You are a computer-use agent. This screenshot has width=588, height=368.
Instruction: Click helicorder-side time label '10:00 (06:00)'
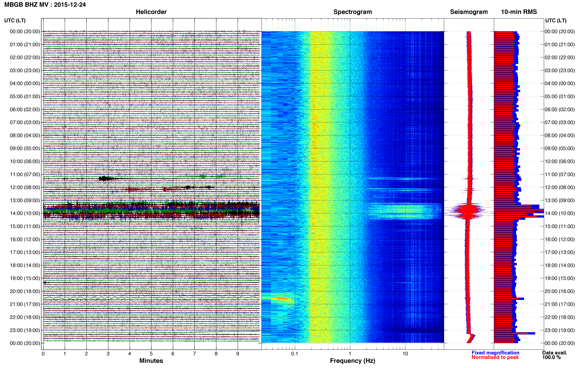pyautogui.click(x=25, y=161)
